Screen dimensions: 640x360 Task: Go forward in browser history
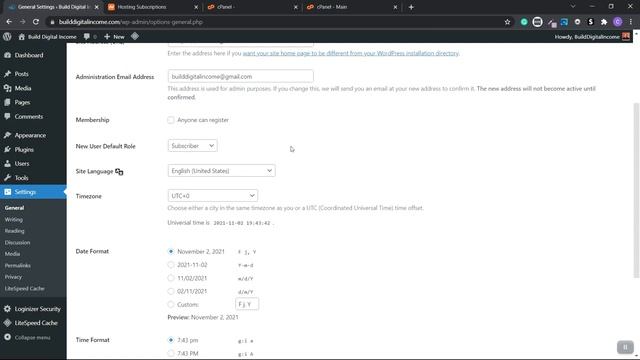(22, 22)
